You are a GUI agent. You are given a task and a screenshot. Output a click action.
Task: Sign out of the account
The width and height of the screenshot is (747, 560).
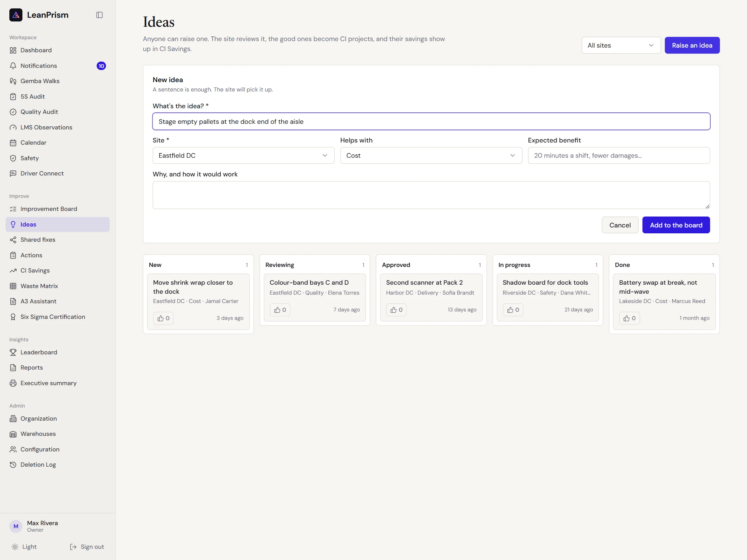(x=87, y=547)
